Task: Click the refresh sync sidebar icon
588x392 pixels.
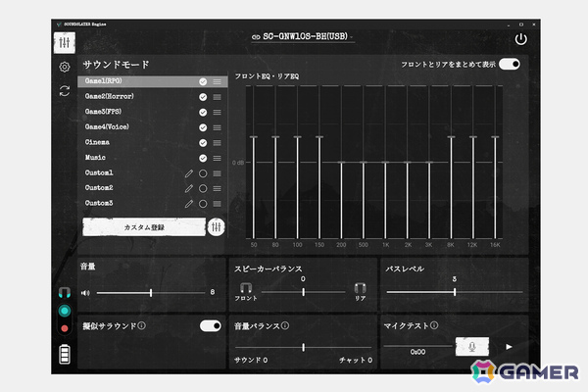Action: (65, 91)
